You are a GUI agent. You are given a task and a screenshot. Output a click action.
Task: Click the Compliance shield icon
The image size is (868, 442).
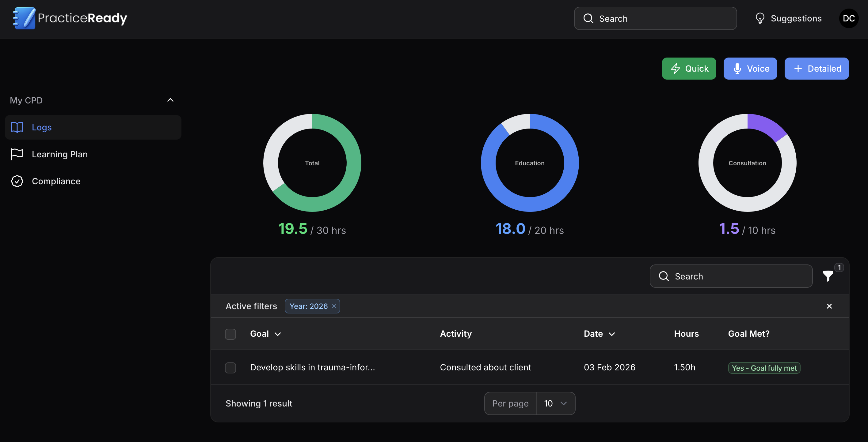click(x=17, y=181)
